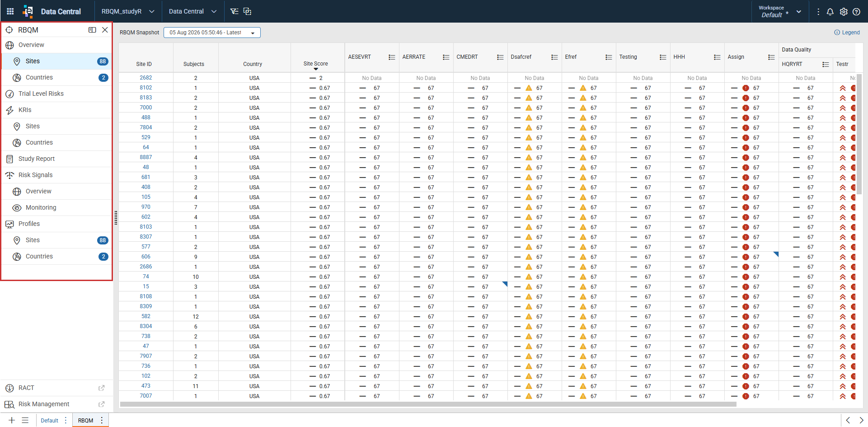868x427 pixels.
Task: Open Risk Signals section
Action: pos(56,175)
